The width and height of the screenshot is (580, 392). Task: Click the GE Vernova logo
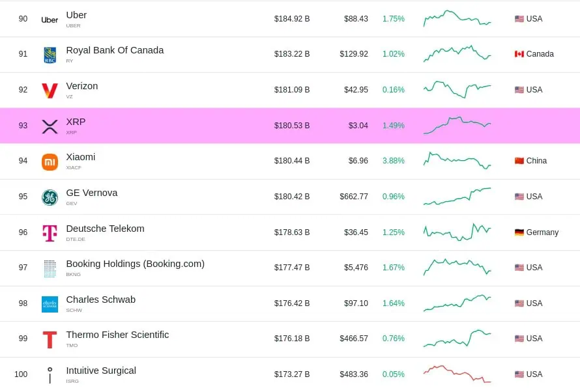(x=50, y=197)
